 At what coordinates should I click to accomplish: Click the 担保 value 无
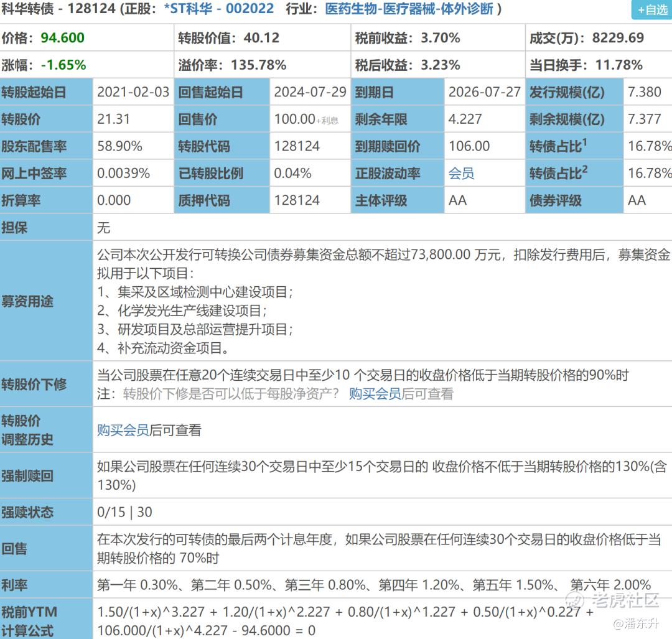pos(103,228)
